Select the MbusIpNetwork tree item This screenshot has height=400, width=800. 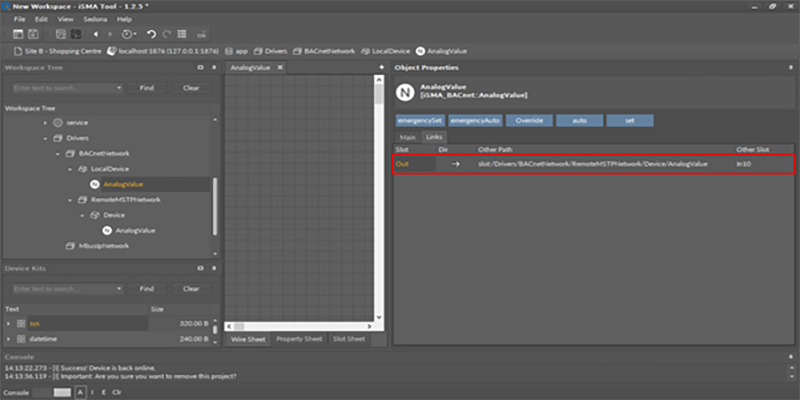tap(97, 246)
